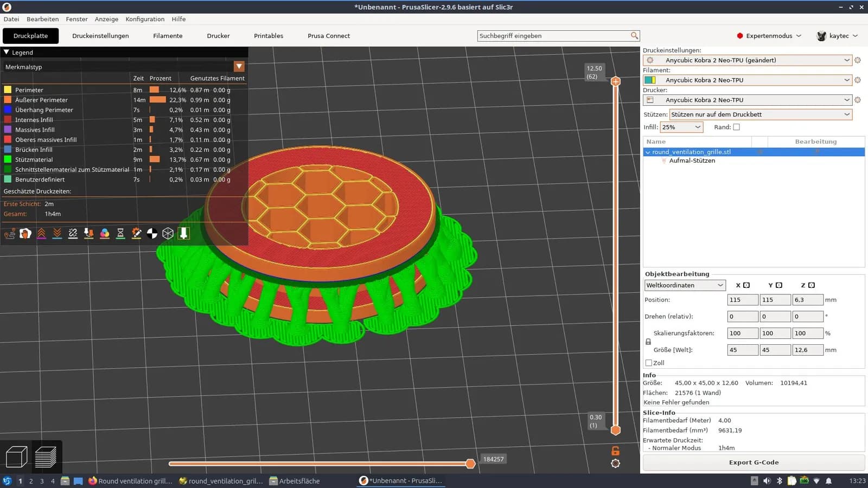Toggle seams broken-link icon in legend
868x488 pixels.
click(x=73, y=234)
